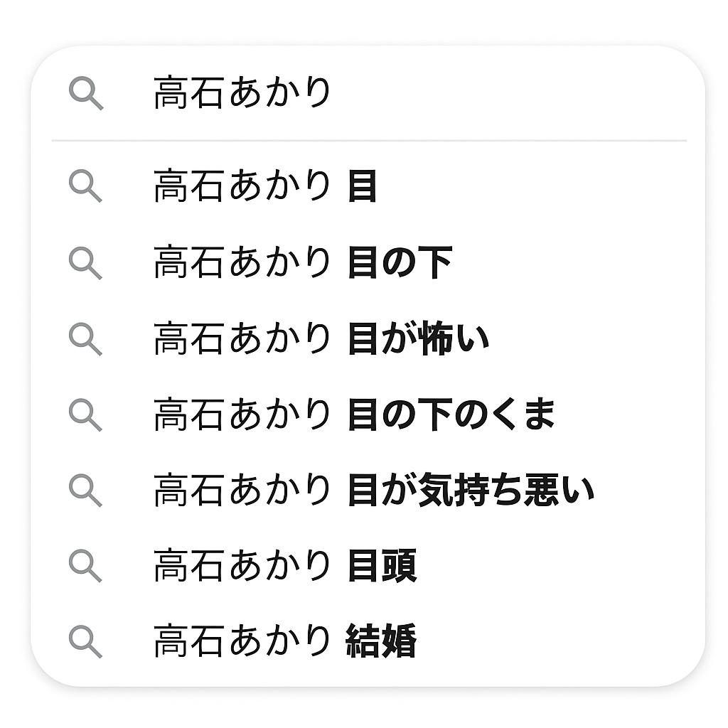This screenshot has width=728, height=728.
Task: Select the suggestion '高石あかり 目'
Action: [264, 187]
